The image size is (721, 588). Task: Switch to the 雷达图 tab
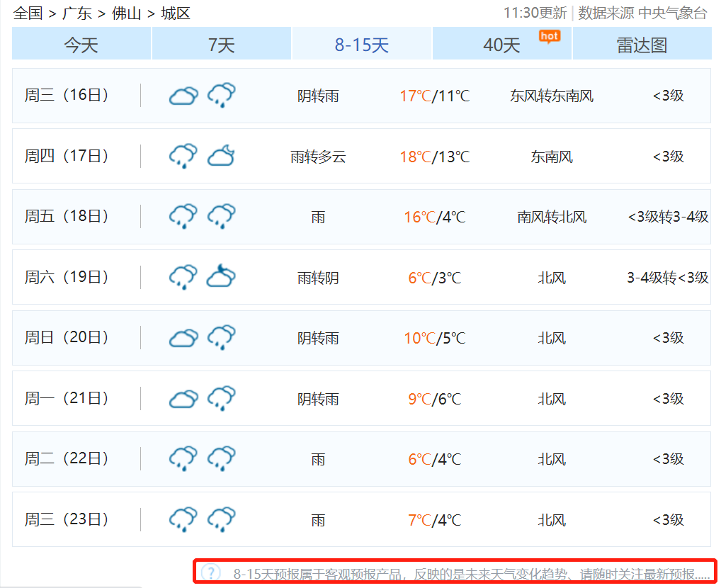tap(642, 45)
